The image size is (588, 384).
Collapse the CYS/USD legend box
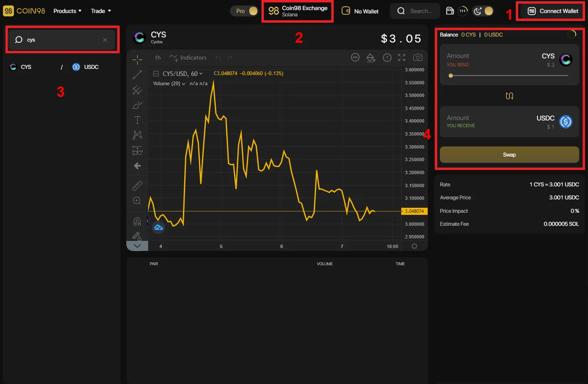156,73
